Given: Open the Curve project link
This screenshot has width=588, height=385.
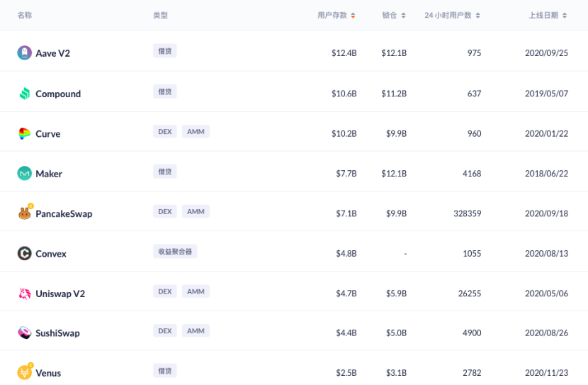Looking at the screenshot, I should [x=48, y=134].
